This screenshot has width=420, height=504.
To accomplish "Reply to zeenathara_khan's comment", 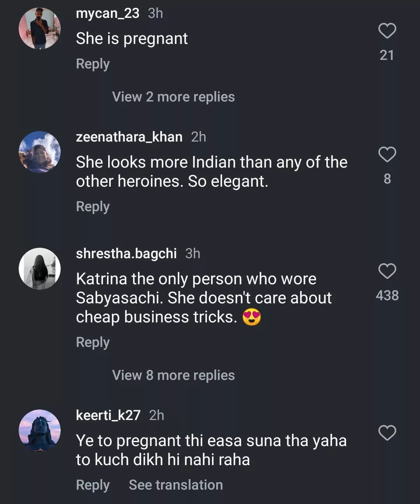I will click(x=93, y=206).
